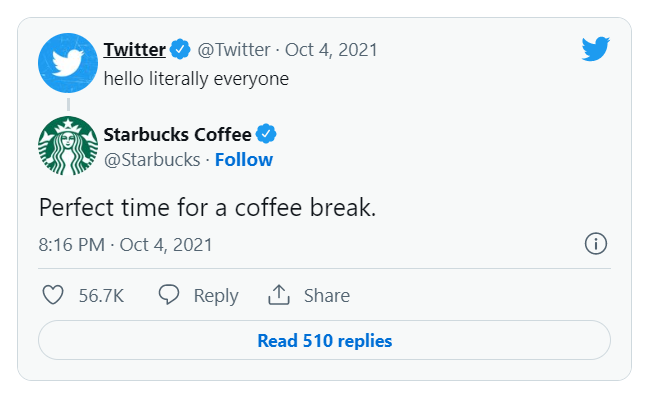Open the Starbucks siren logo avatar
The height and width of the screenshot is (399, 657).
click(x=68, y=146)
